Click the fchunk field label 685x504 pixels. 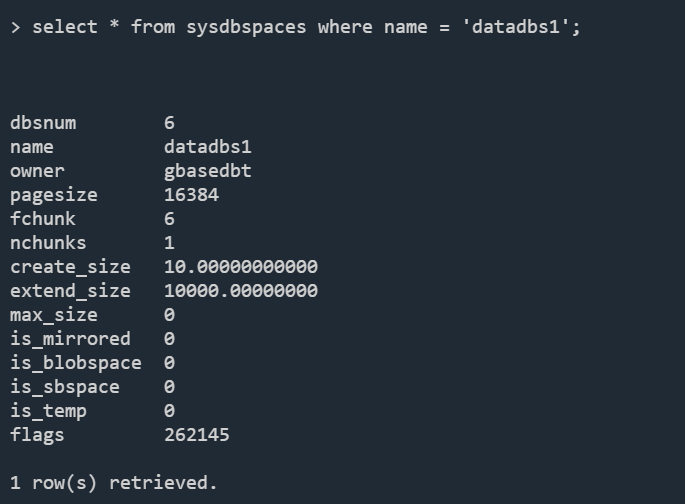point(43,219)
